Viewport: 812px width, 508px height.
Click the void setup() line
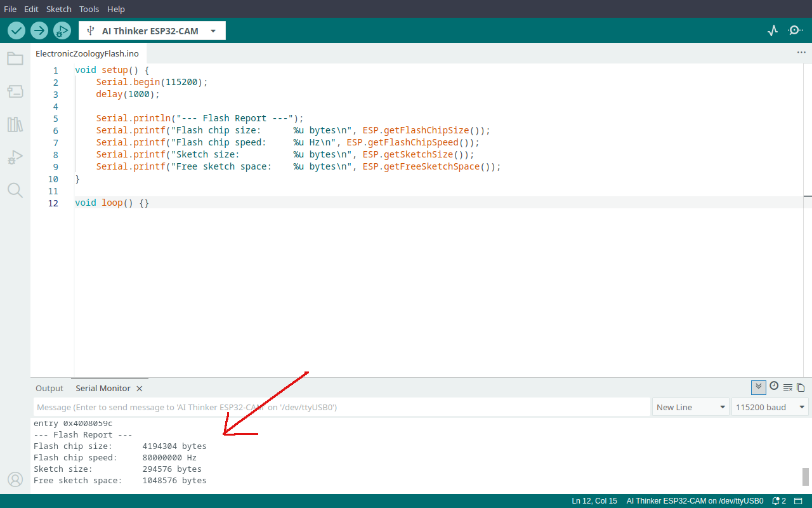click(112, 70)
